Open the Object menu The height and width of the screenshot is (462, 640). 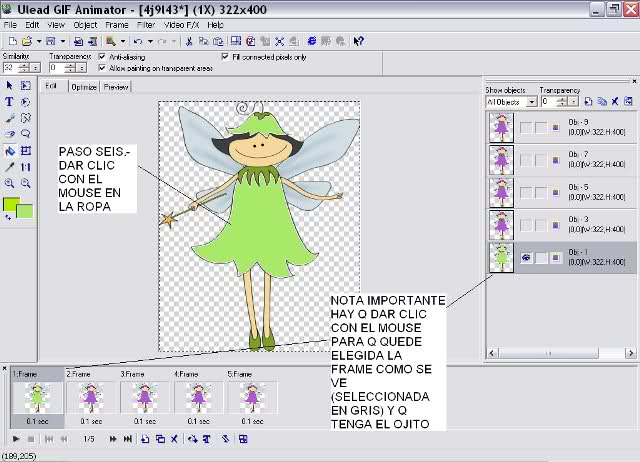click(x=85, y=25)
